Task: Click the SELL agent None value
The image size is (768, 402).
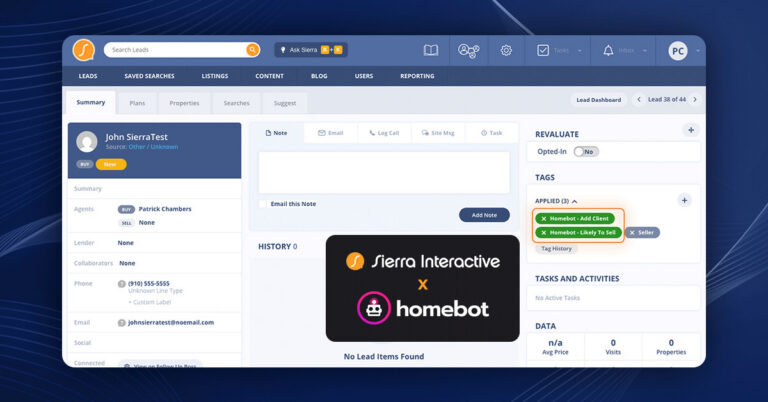Action: pyautogui.click(x=146, y=223)
